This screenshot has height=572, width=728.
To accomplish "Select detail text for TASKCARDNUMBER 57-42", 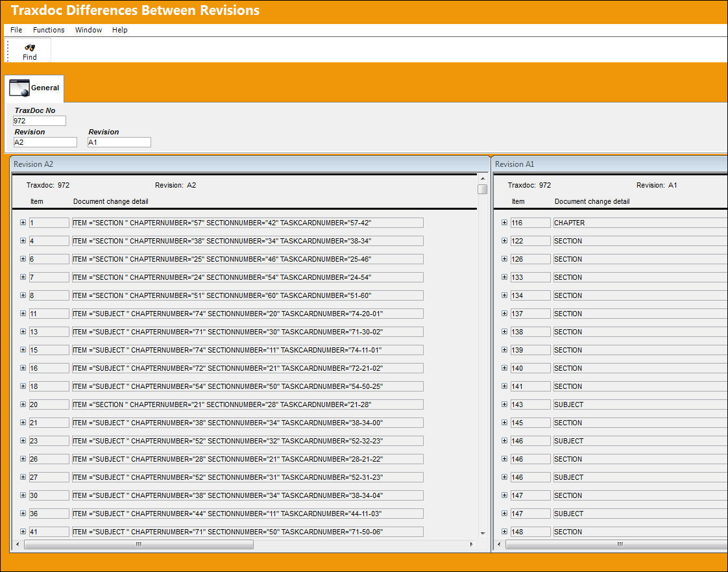I will click(x=247, y=223).
